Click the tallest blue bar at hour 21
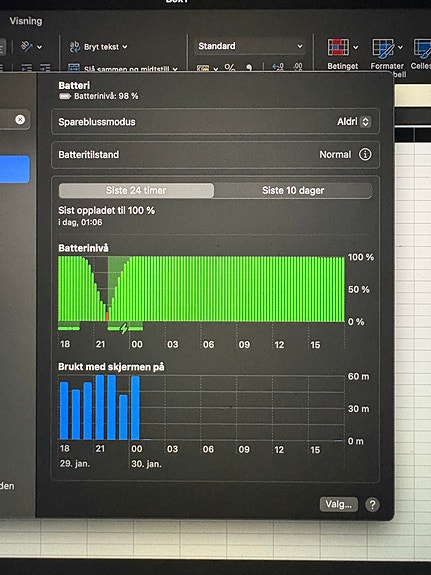431x575 pixels. click(x=100, y=407)
